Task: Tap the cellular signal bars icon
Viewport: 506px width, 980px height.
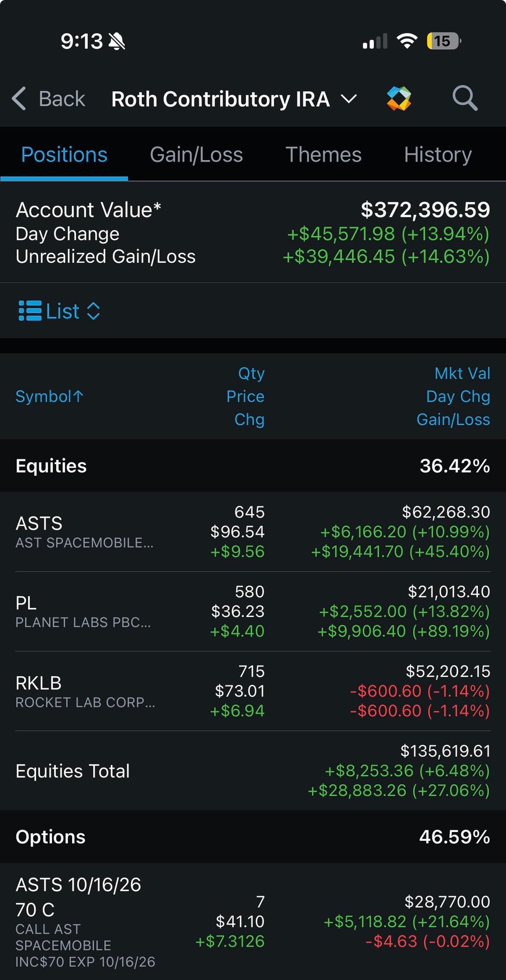Action: click(x=375, y=42)
